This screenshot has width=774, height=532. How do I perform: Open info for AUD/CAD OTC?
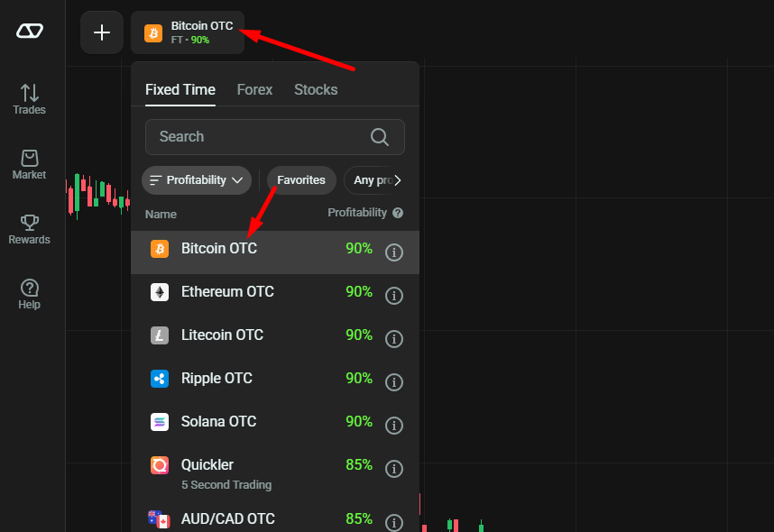(394, 523)
